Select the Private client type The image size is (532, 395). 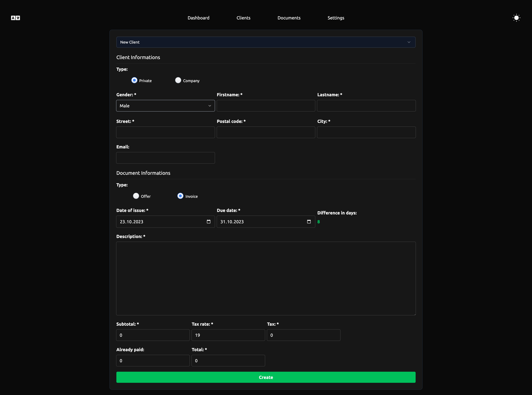coord(134,80)
